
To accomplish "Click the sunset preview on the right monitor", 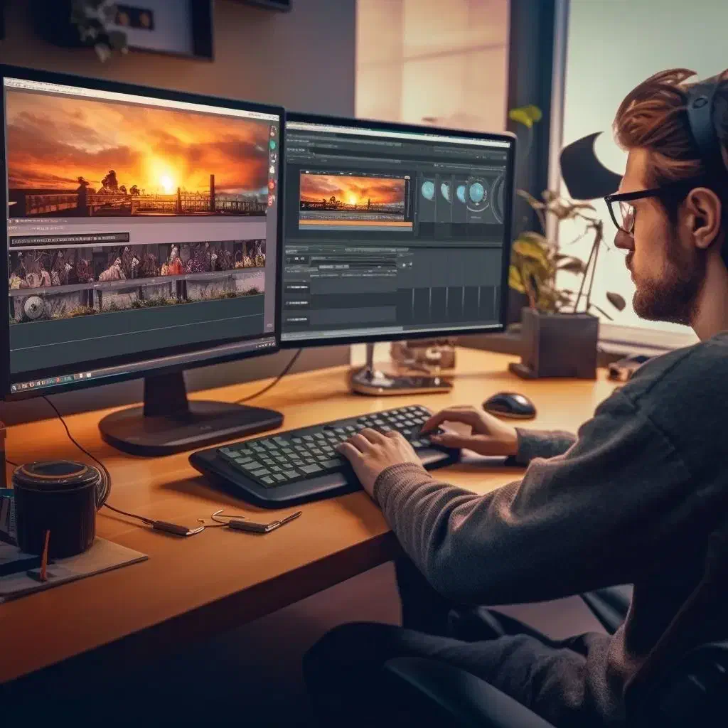I will [x=353, y=193].
